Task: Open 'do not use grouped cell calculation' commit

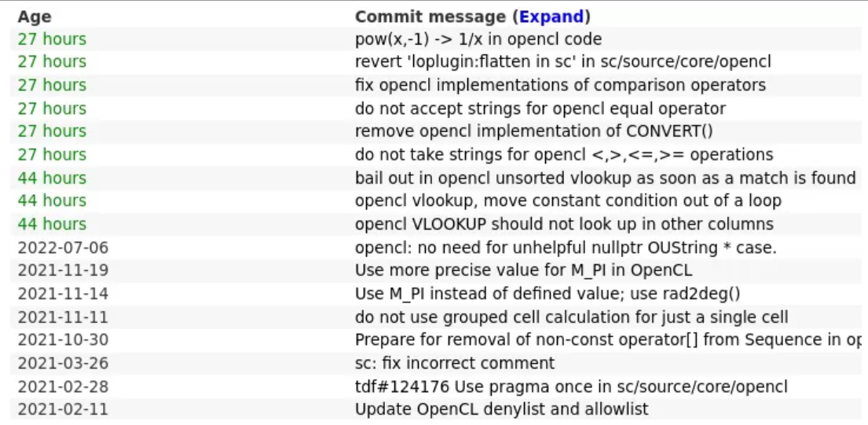Action: [x=571, y=317]
